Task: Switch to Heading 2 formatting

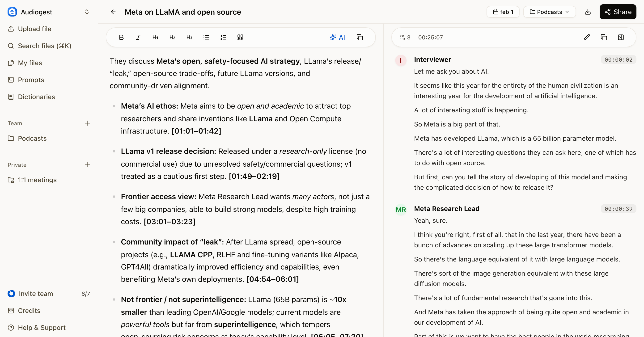Action: pos(172,37)
